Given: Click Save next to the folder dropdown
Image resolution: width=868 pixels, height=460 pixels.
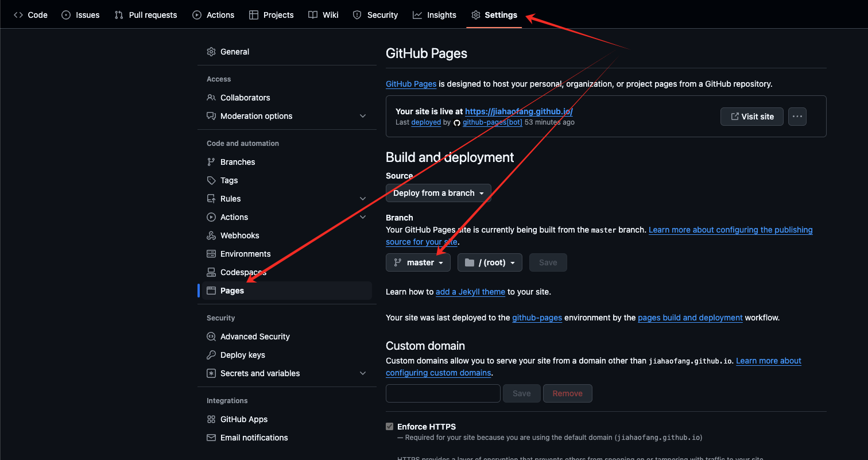Looking at the screenshot, I should pos(548,262).
